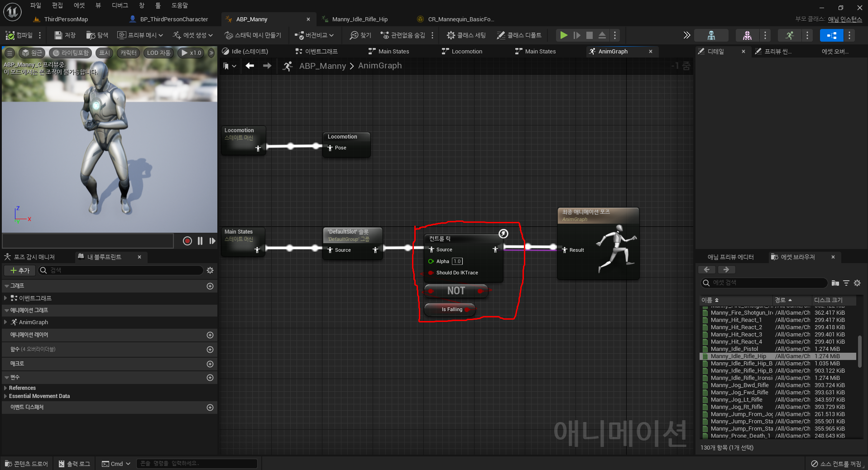Open LOD Auto (LOD 자동) dropdown
The height and width of the screenshot is (470, 868).
pyautogui.click(x=159, y=53)
